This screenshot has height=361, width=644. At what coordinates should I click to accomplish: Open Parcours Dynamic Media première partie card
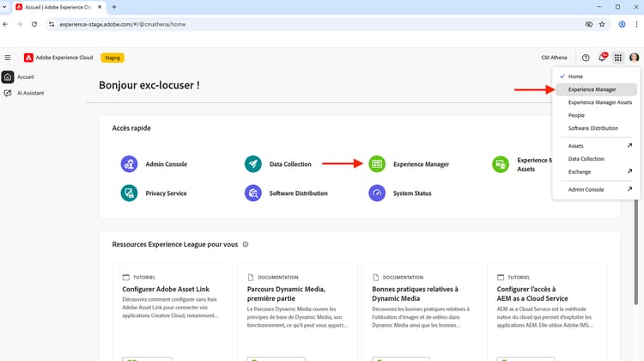click(297, 313)
